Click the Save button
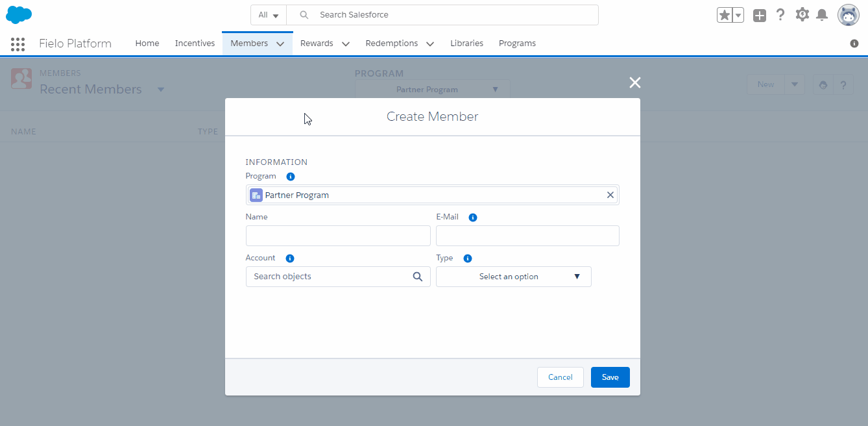Viewport: 868px width, 426px height. point(610,377)
